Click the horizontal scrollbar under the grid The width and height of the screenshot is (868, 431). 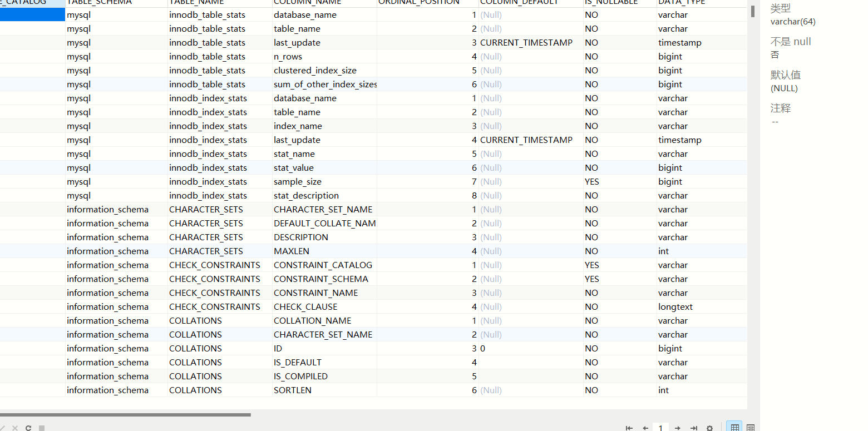click(125, 414)
